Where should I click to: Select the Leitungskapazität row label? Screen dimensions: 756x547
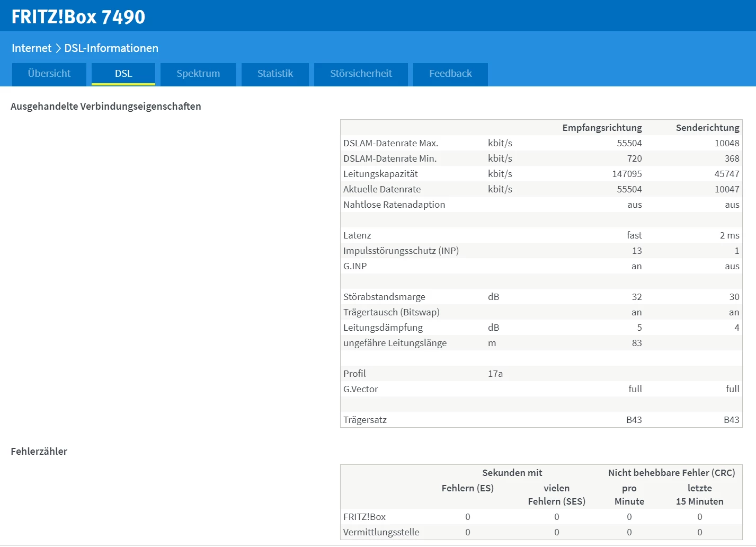tap(380, 174)
